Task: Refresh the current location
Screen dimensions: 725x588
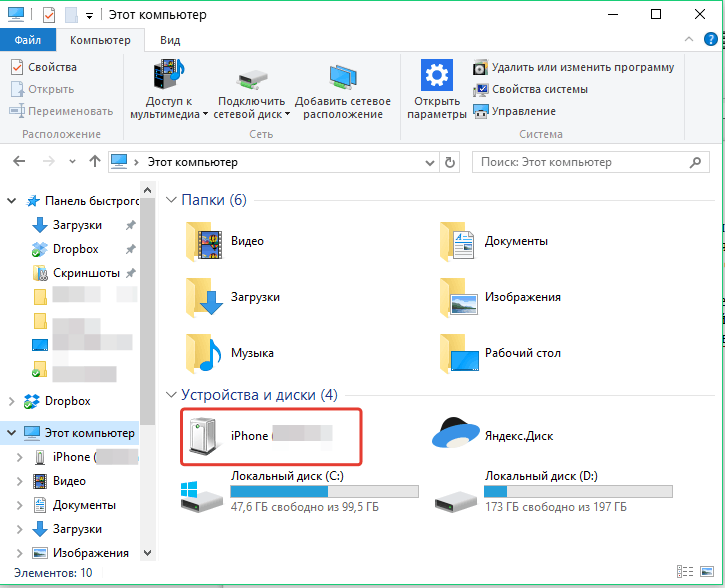Action: coord(449,163)
